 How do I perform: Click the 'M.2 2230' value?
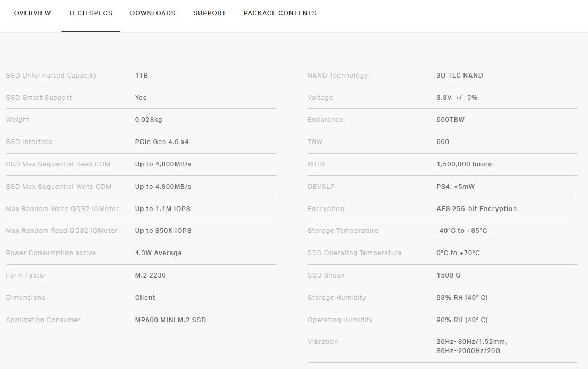(x=151, y=275)
